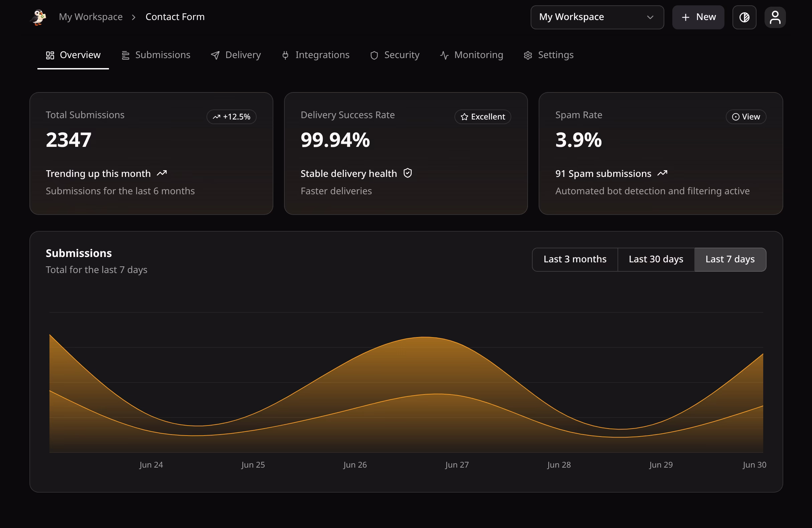Click the Monitoring activity icon
The height and width of the screenshot is (528, 812).
point(444,55)
